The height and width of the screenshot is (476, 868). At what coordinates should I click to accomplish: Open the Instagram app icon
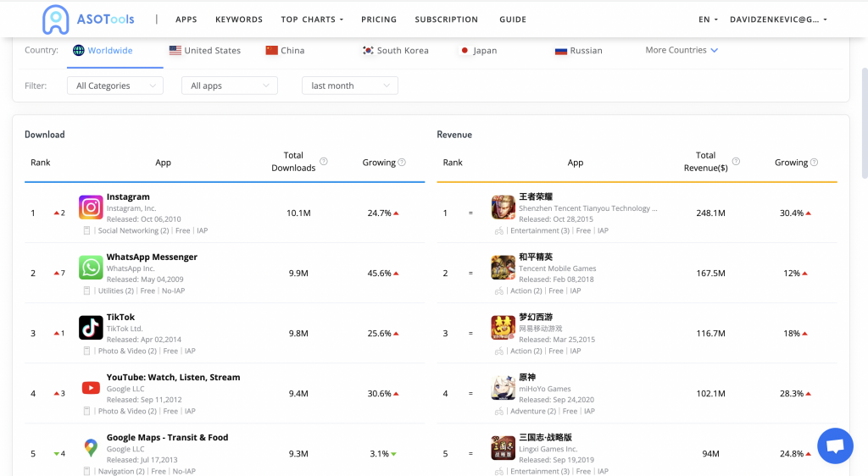point(91,208)
